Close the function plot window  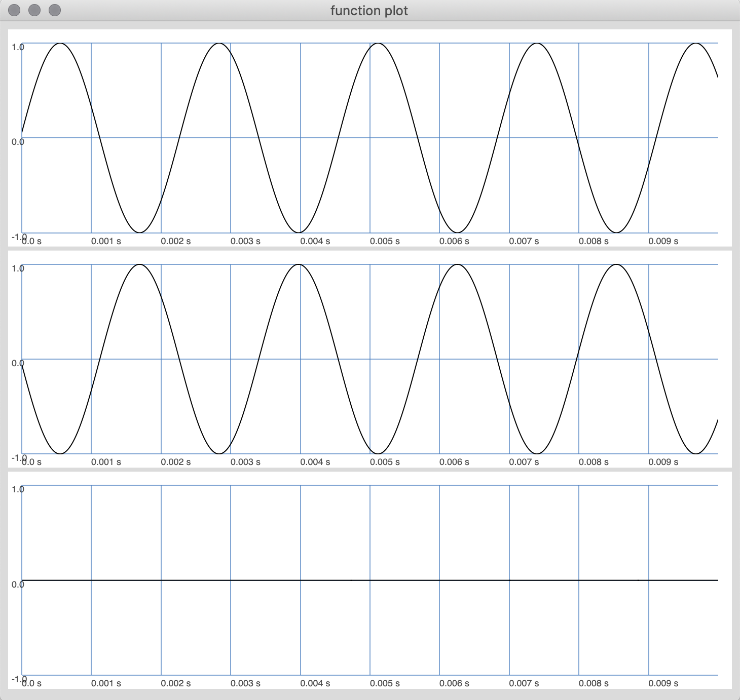pos(14,10)
